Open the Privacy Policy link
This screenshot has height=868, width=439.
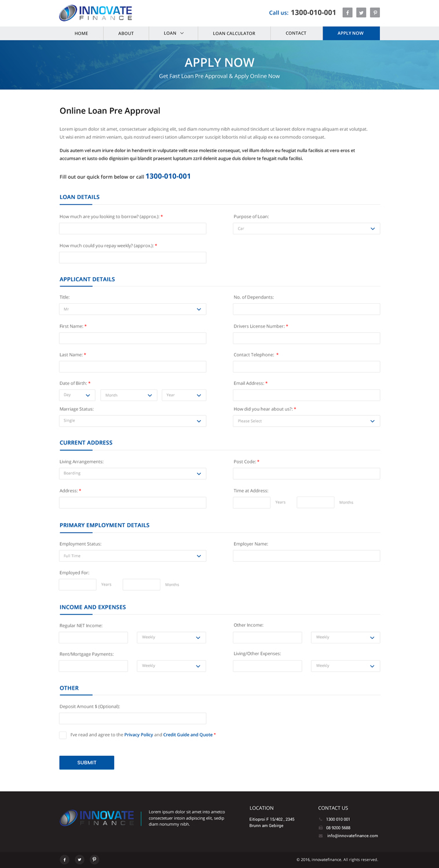138,735
